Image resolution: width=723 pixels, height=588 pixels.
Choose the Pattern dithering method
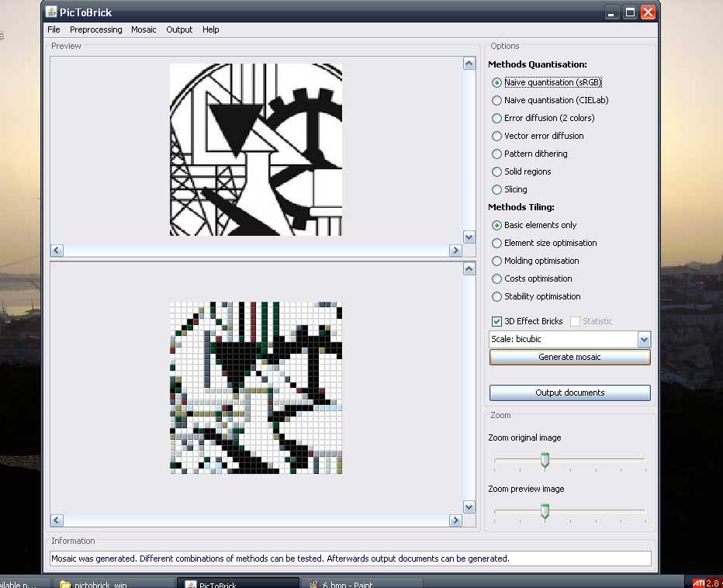pos(496,154)
